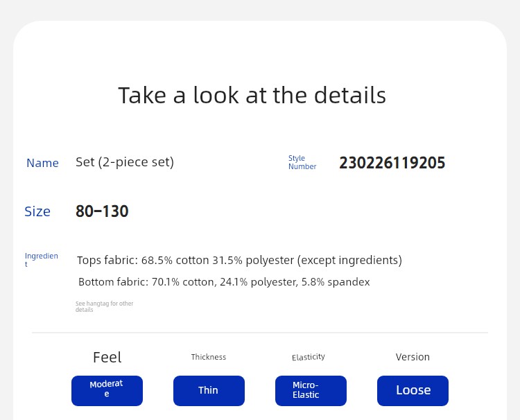Image resolution: width=520 pixels, height=420 pixels.
Task: Click the Feel heading
Action: tap(107, 358)
